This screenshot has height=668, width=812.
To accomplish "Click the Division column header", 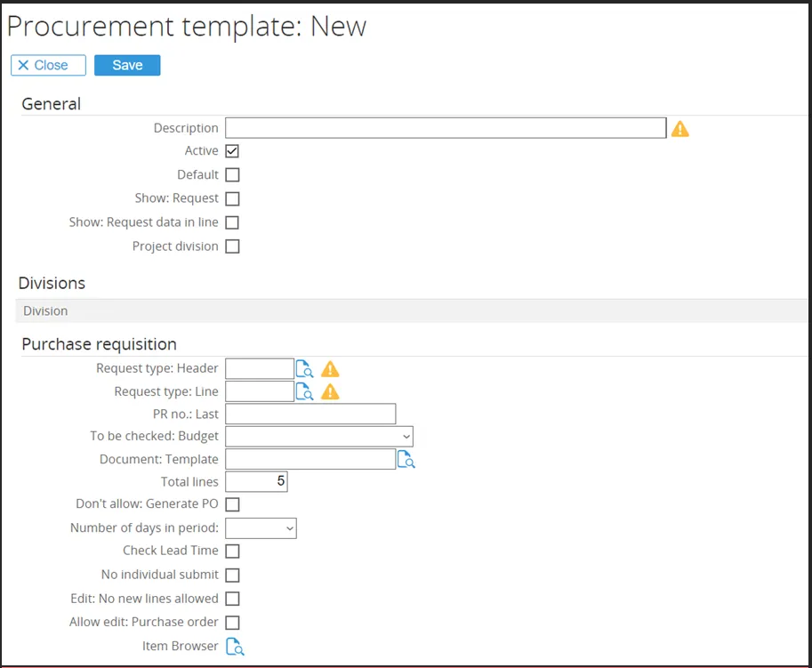I will (x=45, y=311).
